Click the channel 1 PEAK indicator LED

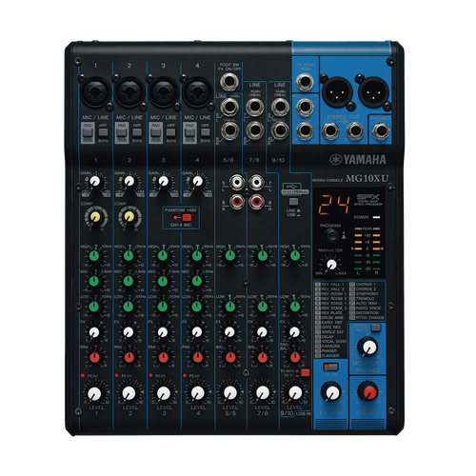[x=83, y=375]
